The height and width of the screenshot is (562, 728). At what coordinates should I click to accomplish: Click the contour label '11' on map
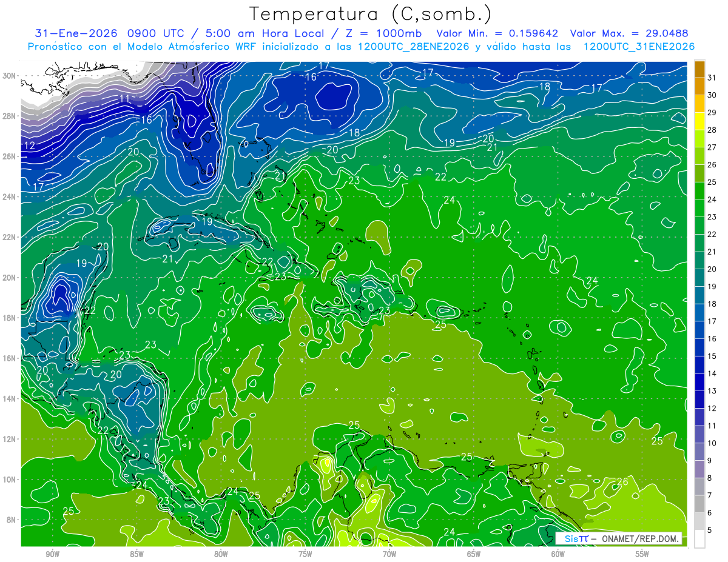click(124, 99)
